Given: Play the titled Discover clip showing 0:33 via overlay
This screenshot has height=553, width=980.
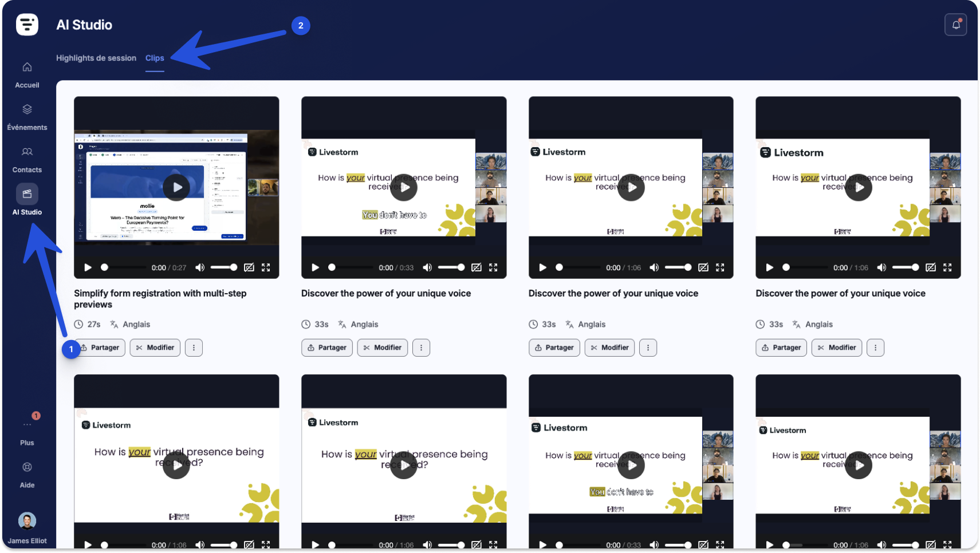Looking at the screenshot, I should point(404,187).
